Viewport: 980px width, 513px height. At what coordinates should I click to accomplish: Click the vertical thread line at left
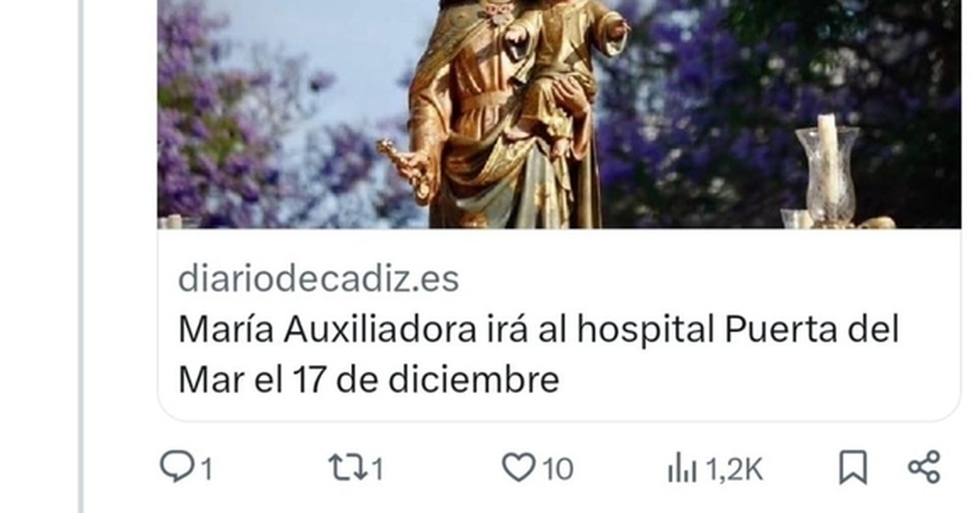click(x=81, y=256)
